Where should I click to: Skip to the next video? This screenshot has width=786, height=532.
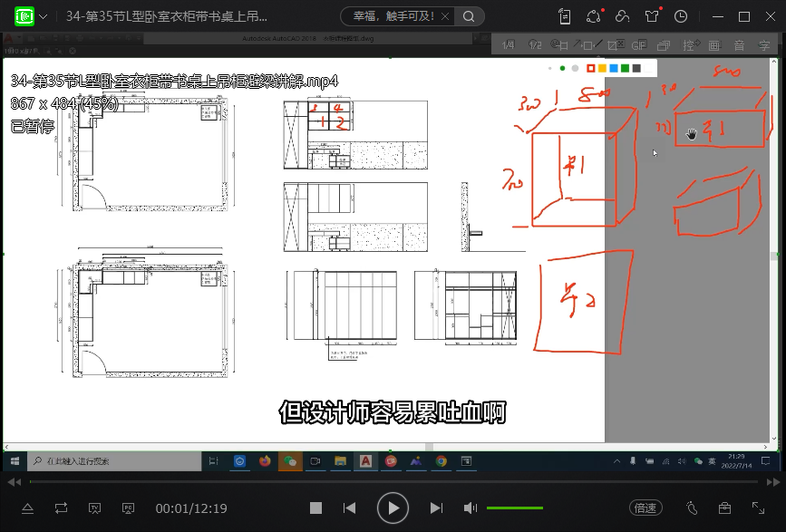coord(436,508)
